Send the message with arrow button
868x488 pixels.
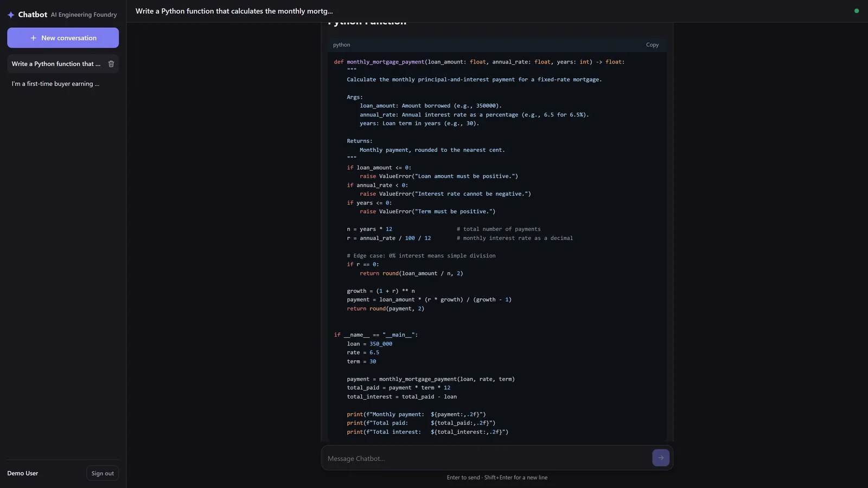click(x=661, y=458)
